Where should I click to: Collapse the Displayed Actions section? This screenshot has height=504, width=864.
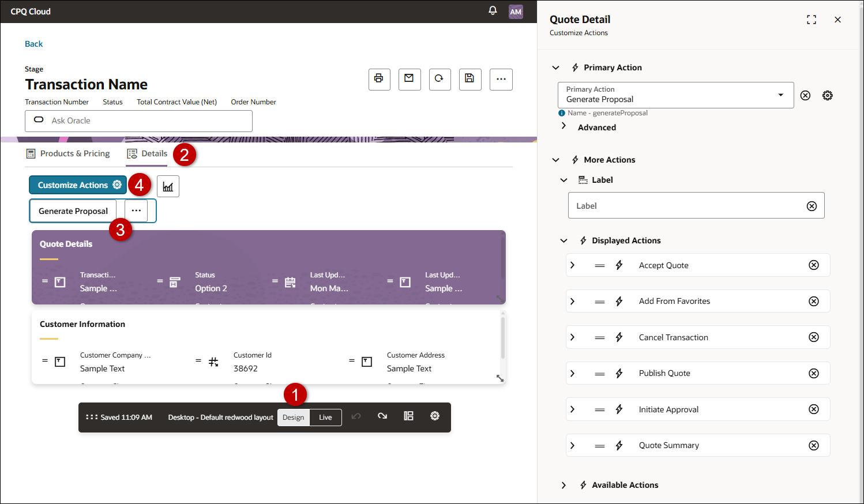[564, 240]
